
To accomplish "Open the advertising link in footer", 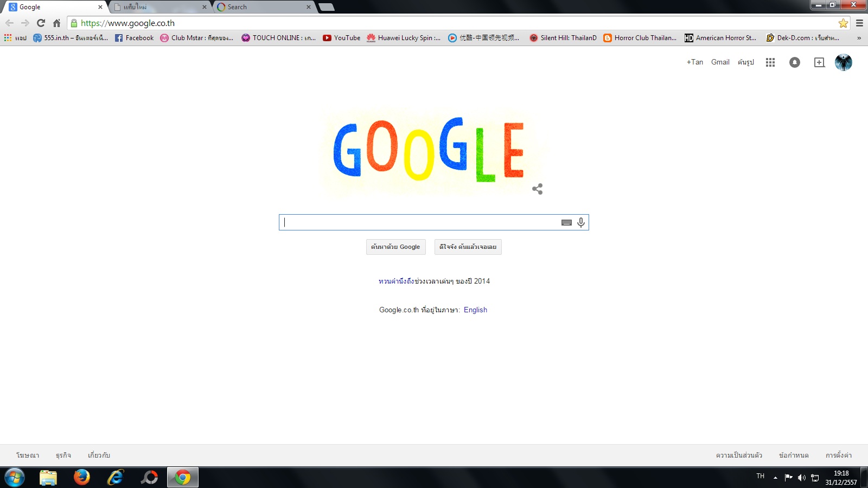I will [28, 455].
